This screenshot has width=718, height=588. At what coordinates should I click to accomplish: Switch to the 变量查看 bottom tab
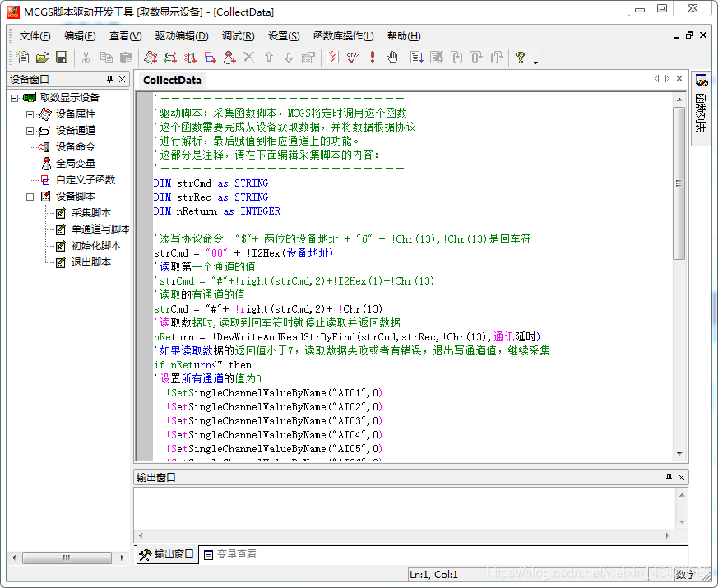click(x=230, y=554)
